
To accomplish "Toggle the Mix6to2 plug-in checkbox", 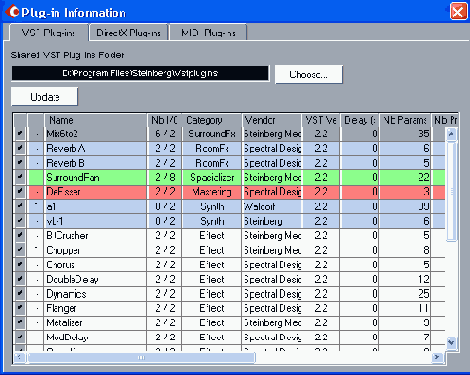I will (x=20, y=134).
